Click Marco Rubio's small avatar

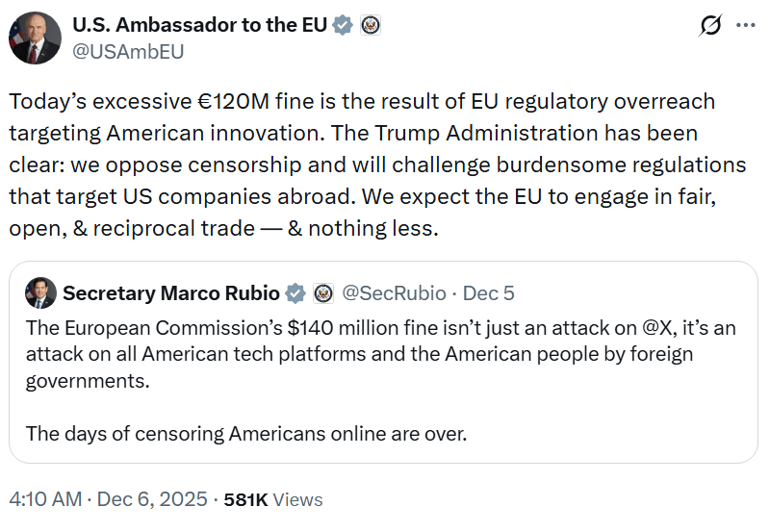coord(40,293)
